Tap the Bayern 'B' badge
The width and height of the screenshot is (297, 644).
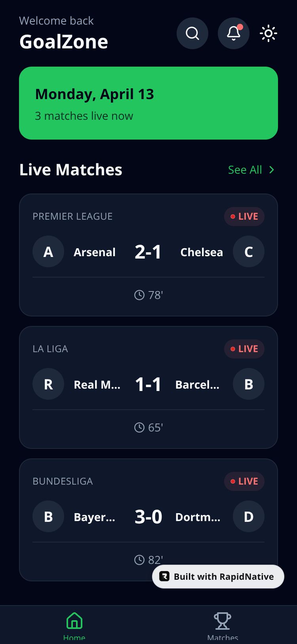[x=48, y=517]
